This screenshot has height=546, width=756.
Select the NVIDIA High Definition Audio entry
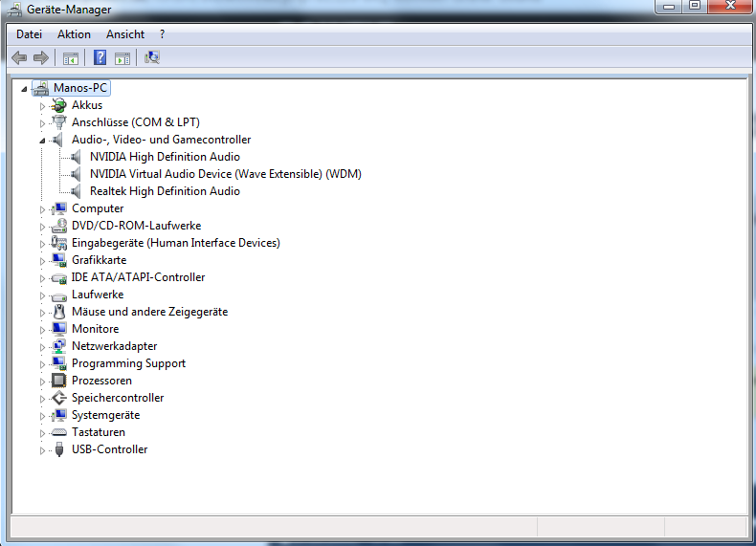[165, 157]
